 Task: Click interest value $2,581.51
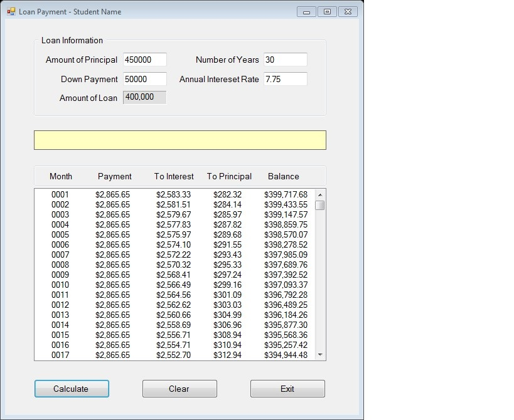[173, 204]
